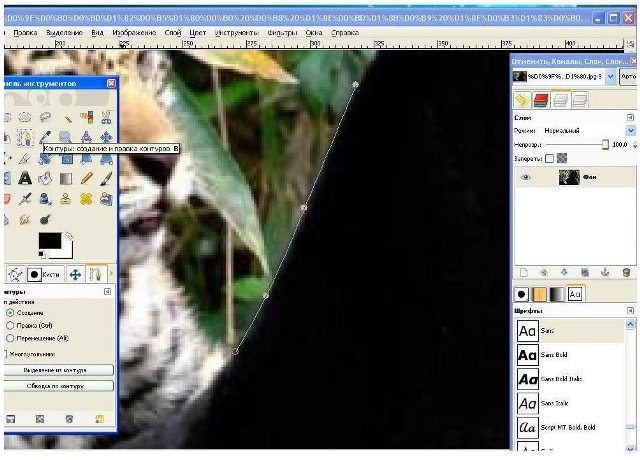Image resolution: width=640 pixels, height=460 pixels.
Task: Select the Free Select lasso tool
Action: pyautogui.click(x=46, y=117)
